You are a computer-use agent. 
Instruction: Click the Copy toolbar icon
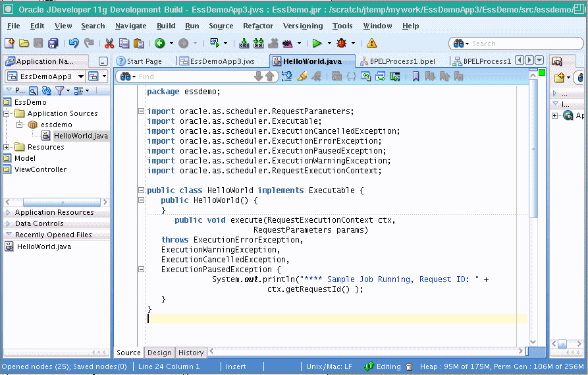tap(124, 43)
